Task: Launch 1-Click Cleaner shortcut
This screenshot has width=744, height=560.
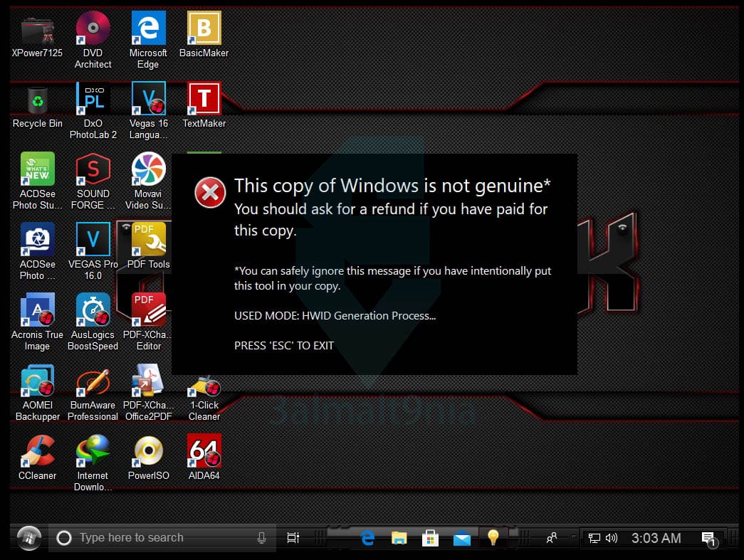Action: (204, 386)
